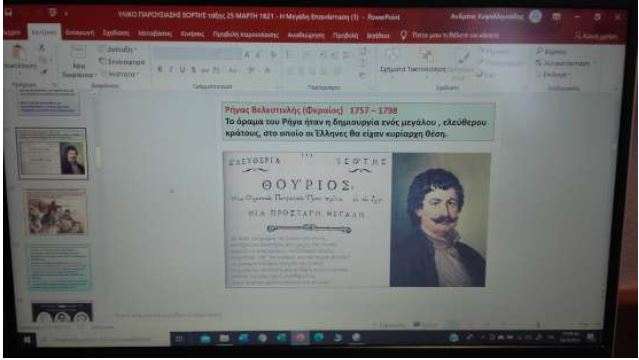Viewport: 639px width, 360px height.
Task: Select the Rigas portrait slide thumbnail
Action: [52, 153]
